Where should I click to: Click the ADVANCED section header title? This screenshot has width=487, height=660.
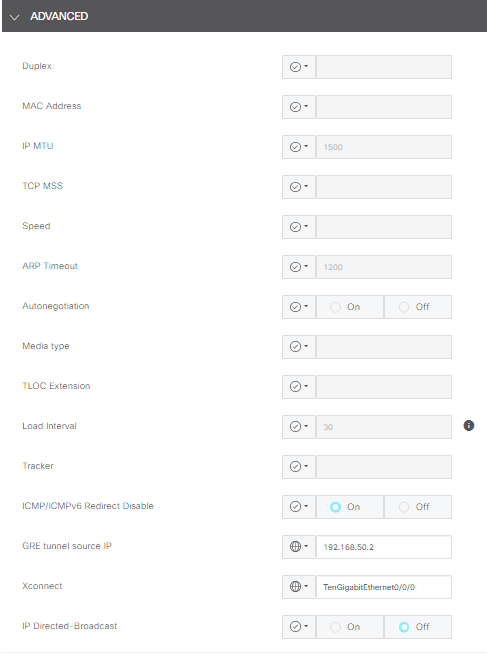click(59, 16)
